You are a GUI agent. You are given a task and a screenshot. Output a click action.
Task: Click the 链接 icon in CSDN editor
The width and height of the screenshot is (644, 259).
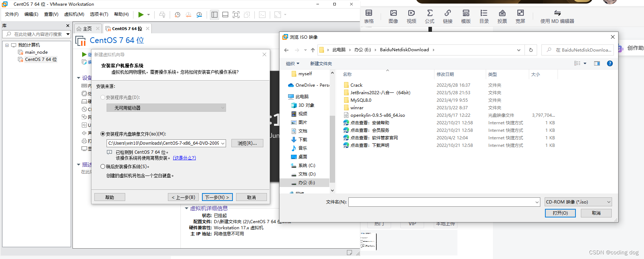[x=448, y=17]
